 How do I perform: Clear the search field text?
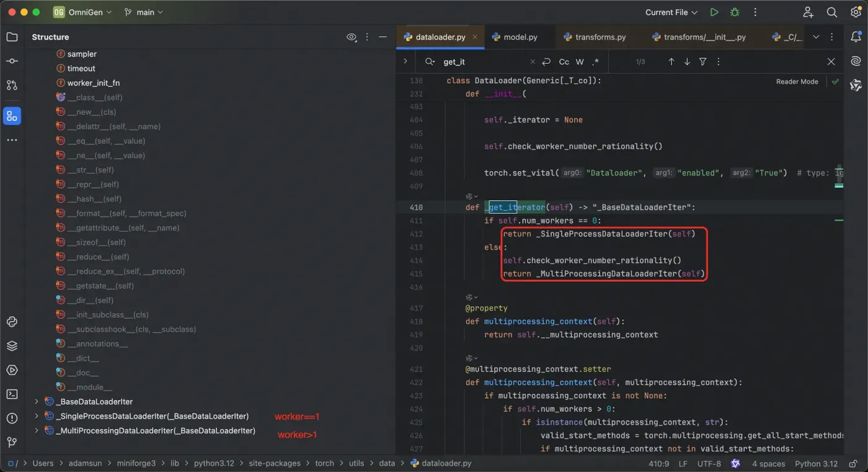click(532, 62)
